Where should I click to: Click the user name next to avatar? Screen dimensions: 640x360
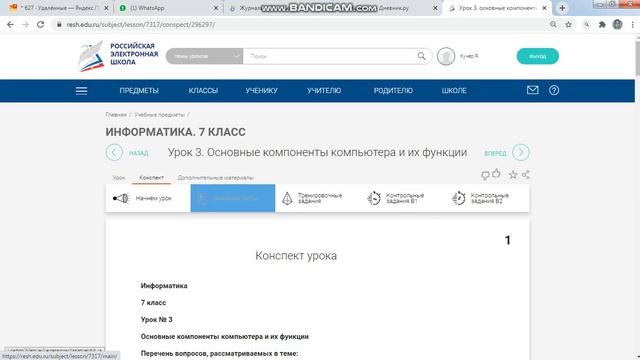click(x=469, y=56)
